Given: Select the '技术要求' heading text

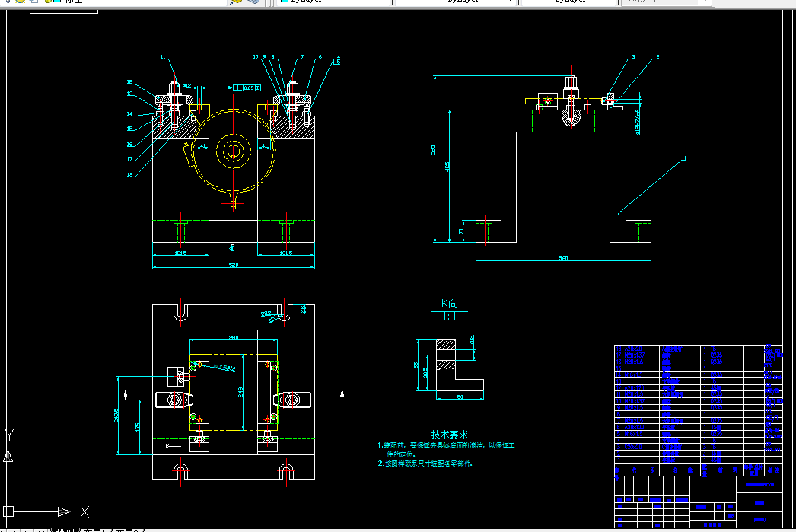Looking at the screenshot, I should pyautogui.click(x=450, y=435).
